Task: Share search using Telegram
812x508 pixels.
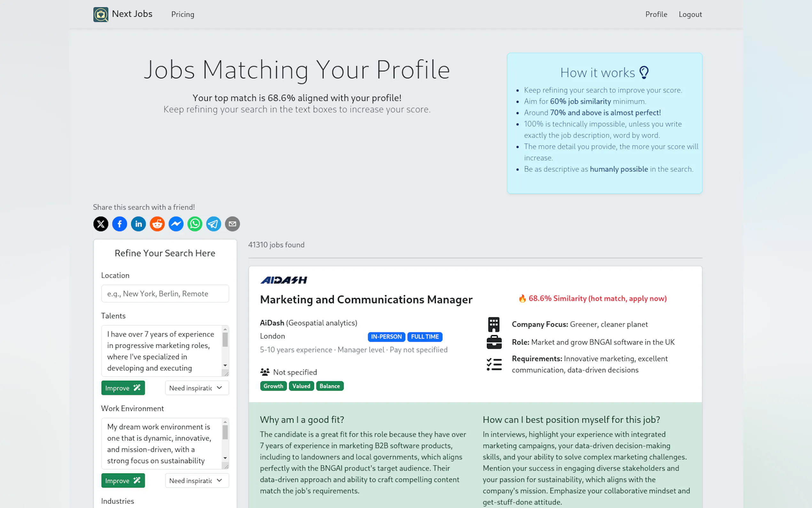Action: point(214,224)
